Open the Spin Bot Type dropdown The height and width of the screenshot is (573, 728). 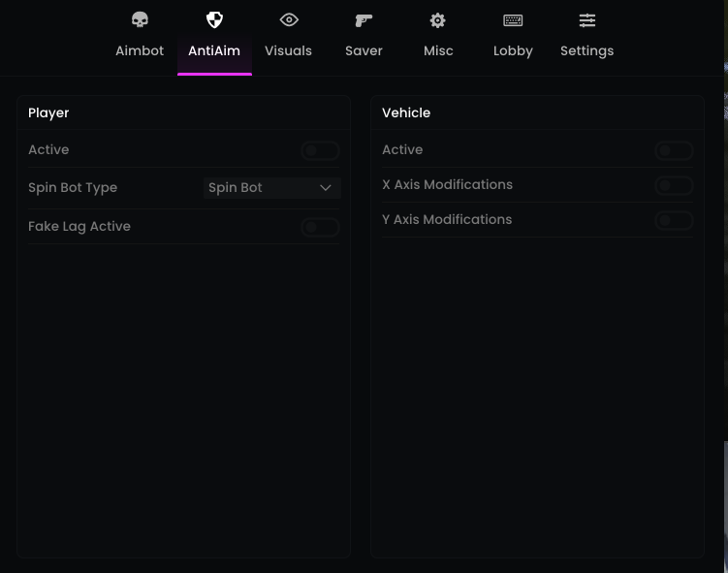click(x=271, y=188)
